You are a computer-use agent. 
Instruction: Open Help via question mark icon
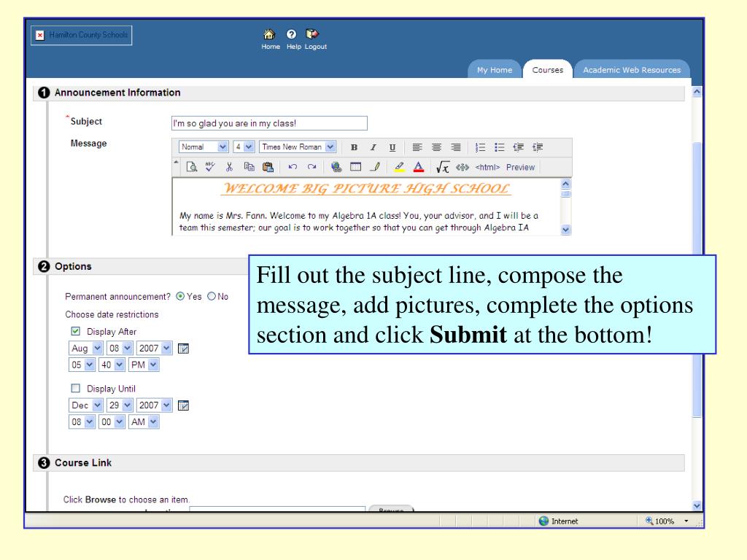pyautogui.click(x=291, y=34)
